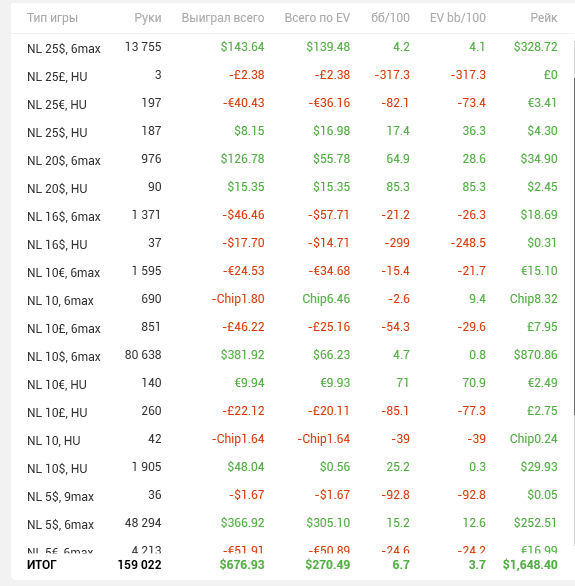
Task: Sort by Рейк column header
Action: 544,18
